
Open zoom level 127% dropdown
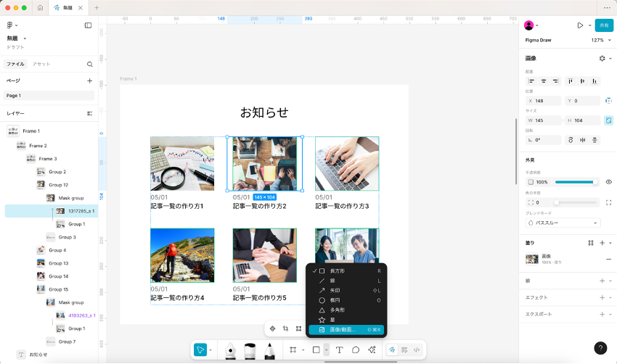pyautogui.click(x=601, y=40)
